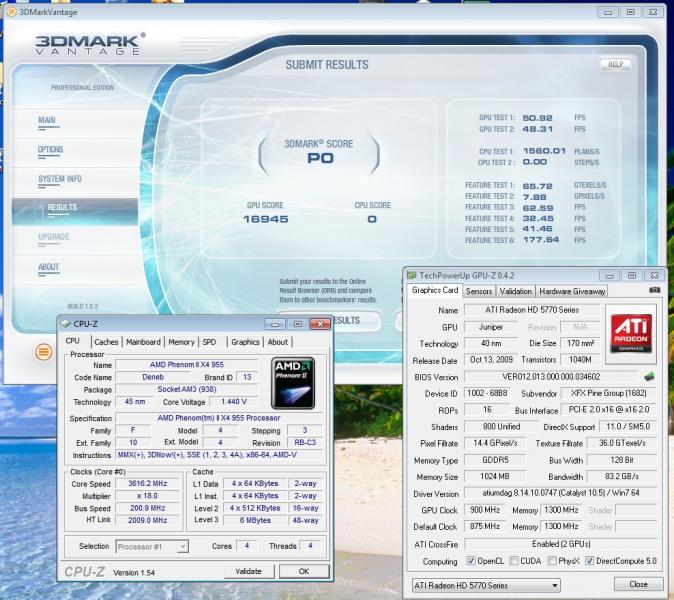Open SYSTEM INFO in the 3DMark sidebar

60,179
